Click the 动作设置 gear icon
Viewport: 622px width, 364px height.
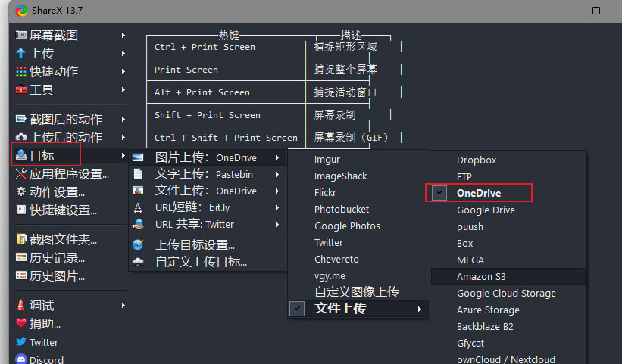[x=21, y=191]
